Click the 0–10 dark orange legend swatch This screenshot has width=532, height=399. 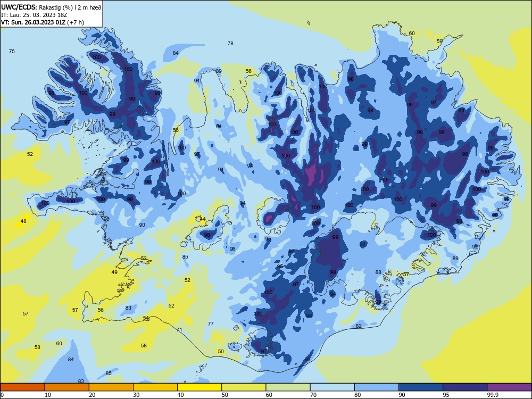pyautogui.click(x=22, y=387)
